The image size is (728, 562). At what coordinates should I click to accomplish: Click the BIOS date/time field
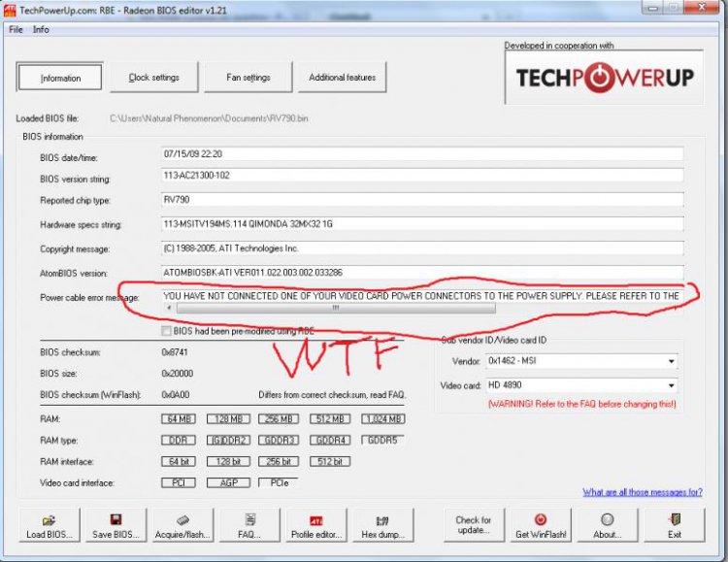click(x=422, y=154)
